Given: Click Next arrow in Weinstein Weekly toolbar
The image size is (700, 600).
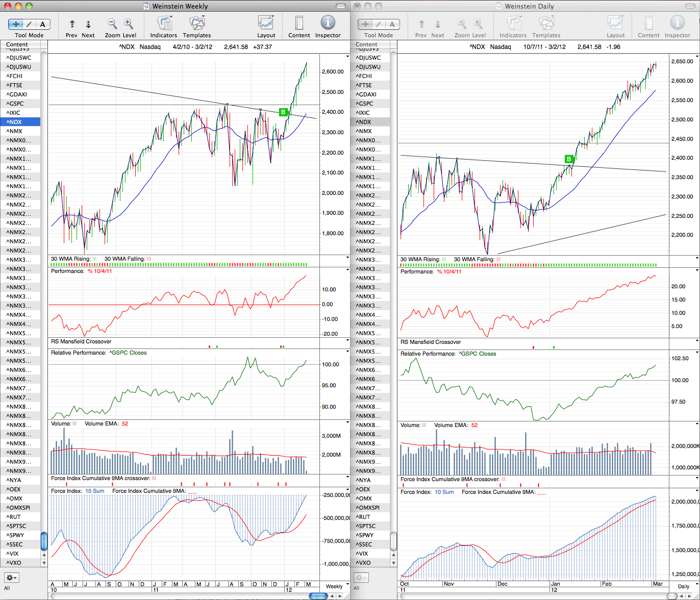Looking at the screenshot, I should tap(88, 24).
